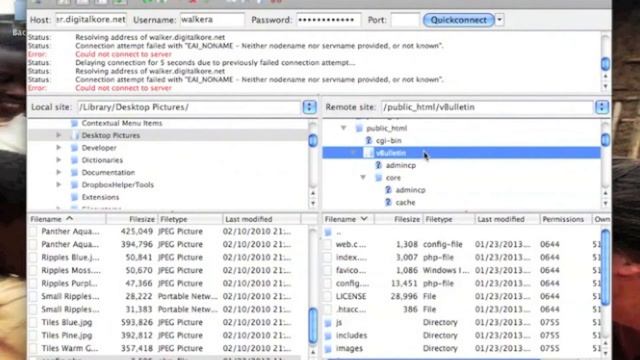Select DropboxHelperTools in the local tree
This screenshot has height=360, width=640.
click(x=118, y=184)
